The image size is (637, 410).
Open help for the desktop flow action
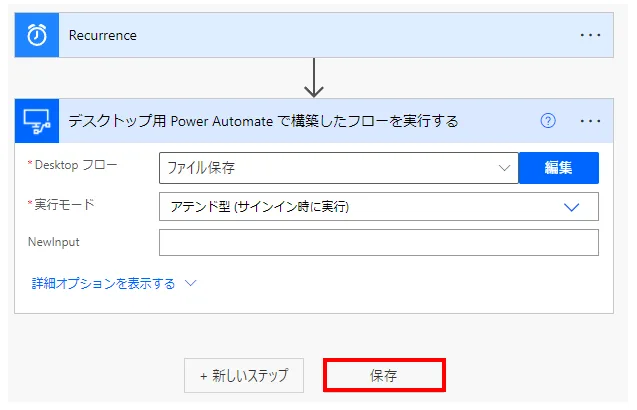click(x=547, y=121)
